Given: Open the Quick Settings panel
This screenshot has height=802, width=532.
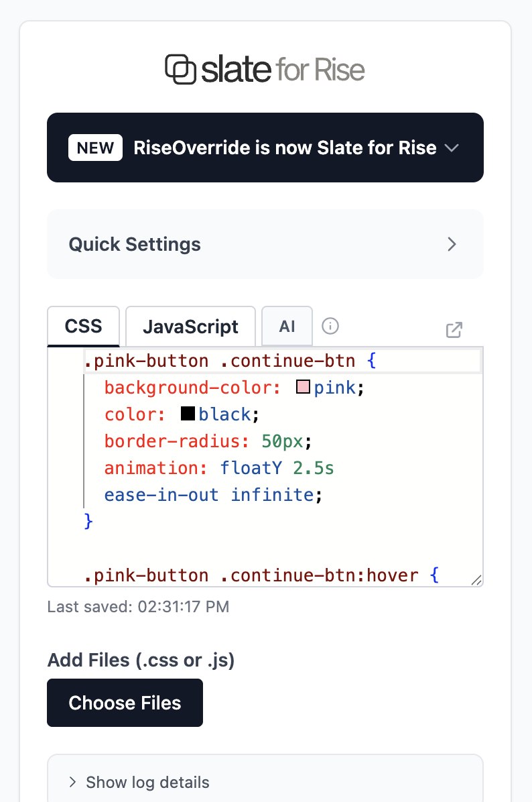Looking at the screenshot, I should click(265, 244).
